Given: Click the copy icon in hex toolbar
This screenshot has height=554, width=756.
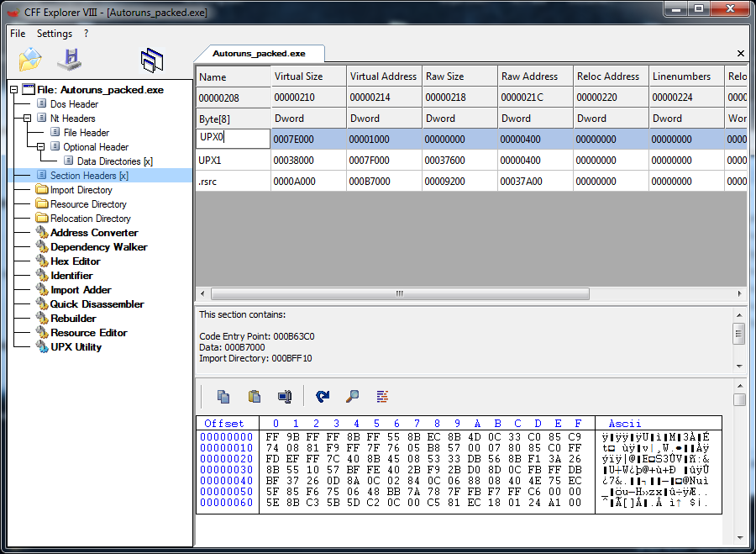Looking at the screenshot, I should pyautogui.click(x=223, y=397).
